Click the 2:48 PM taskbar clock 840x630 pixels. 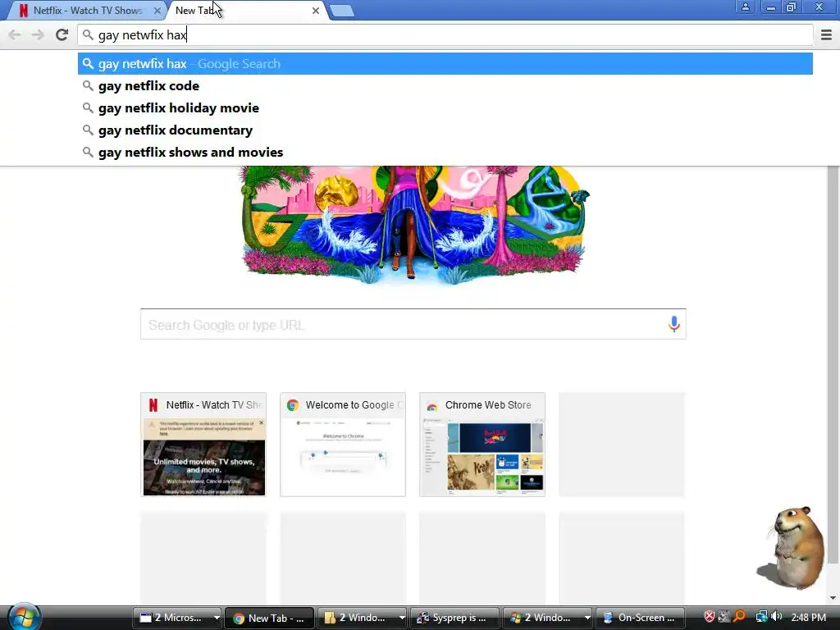pos(808,618)
